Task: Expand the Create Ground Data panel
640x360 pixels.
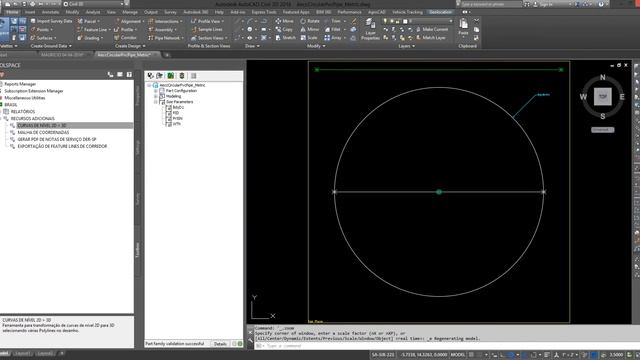Action: point(51,46)
